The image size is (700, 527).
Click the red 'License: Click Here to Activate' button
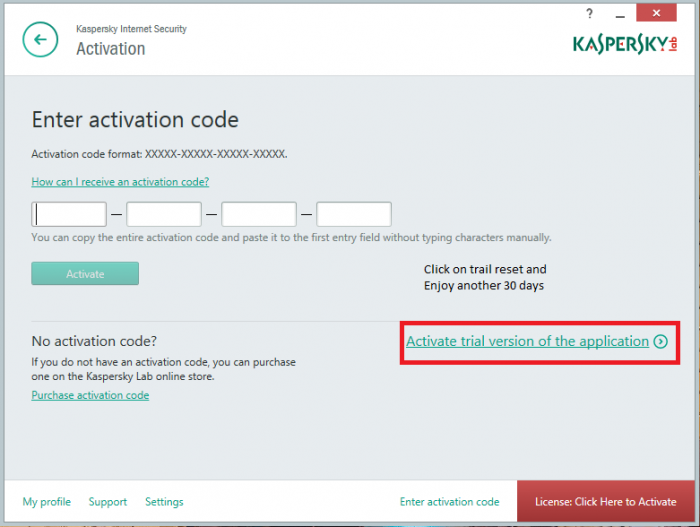click(605, 502)
